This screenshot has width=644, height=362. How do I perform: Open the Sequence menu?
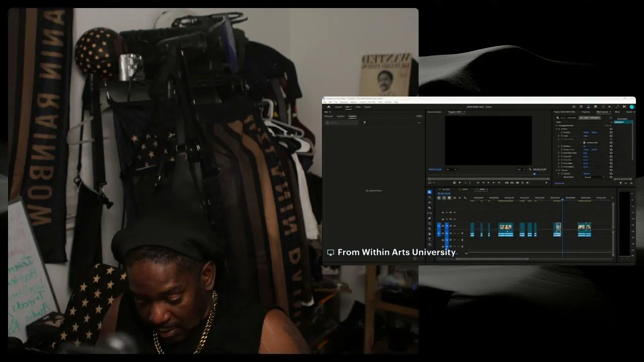click(345, 102)
